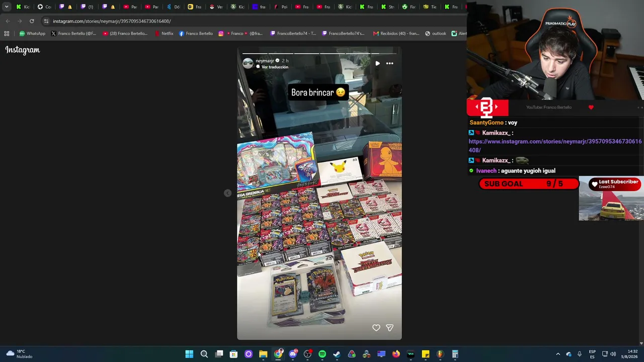The height and width of the screenshot is (362, 644).
Task: Expand the tab search dropdown
Action: [6, 7]
